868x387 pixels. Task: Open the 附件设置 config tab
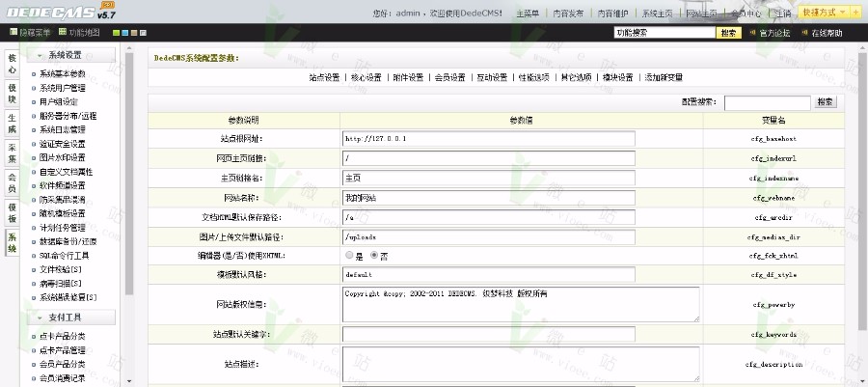[409, 77]
